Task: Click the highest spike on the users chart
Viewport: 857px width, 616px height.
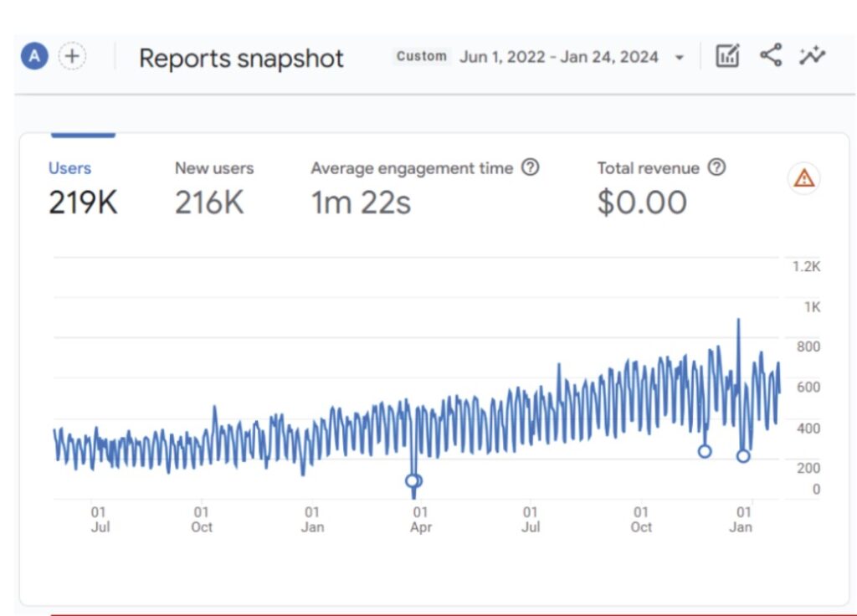Action: pyautogui.click(x=739, y=321)
